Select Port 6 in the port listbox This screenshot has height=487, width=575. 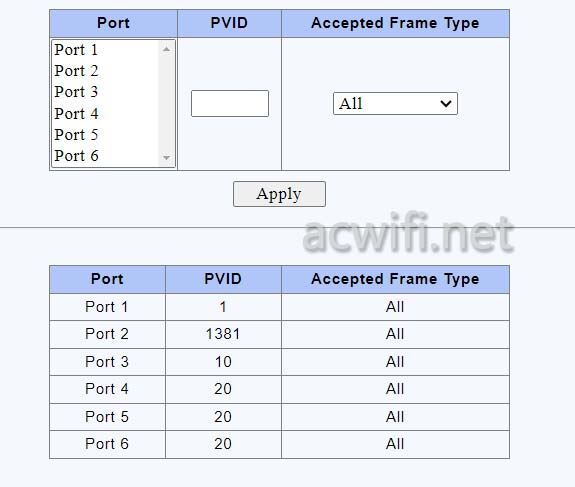click(106, 156)
